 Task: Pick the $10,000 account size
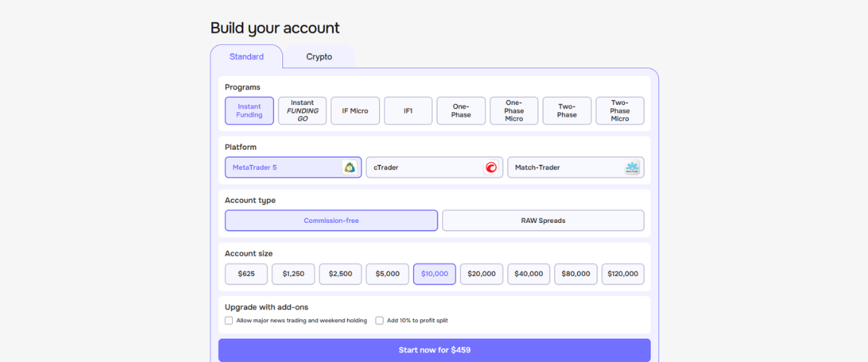pos(435,274)
